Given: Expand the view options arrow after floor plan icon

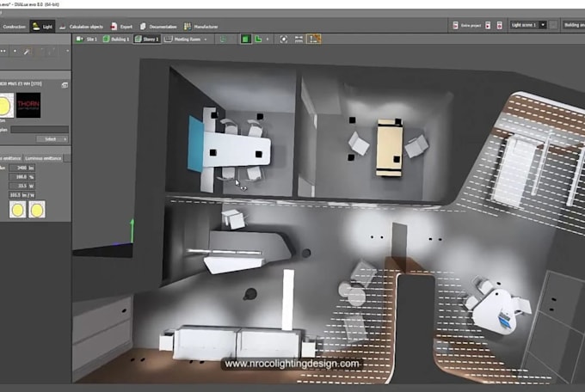Looking at the screenshot, I should pyautogui.click(x=268, y=40).
